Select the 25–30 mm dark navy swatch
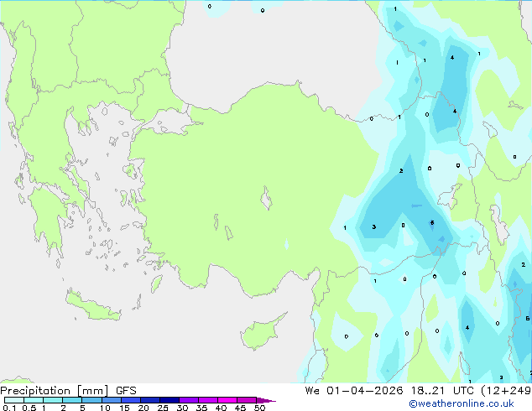 170,400
